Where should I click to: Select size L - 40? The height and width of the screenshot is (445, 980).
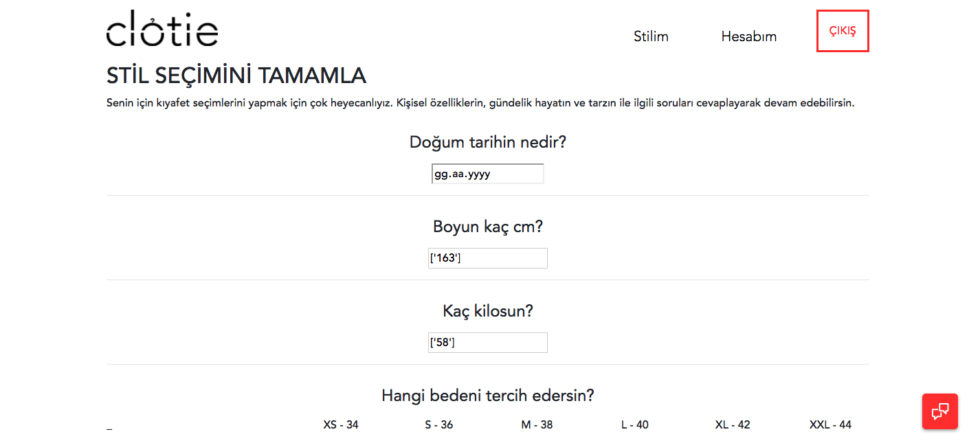[x=634, y=425]
